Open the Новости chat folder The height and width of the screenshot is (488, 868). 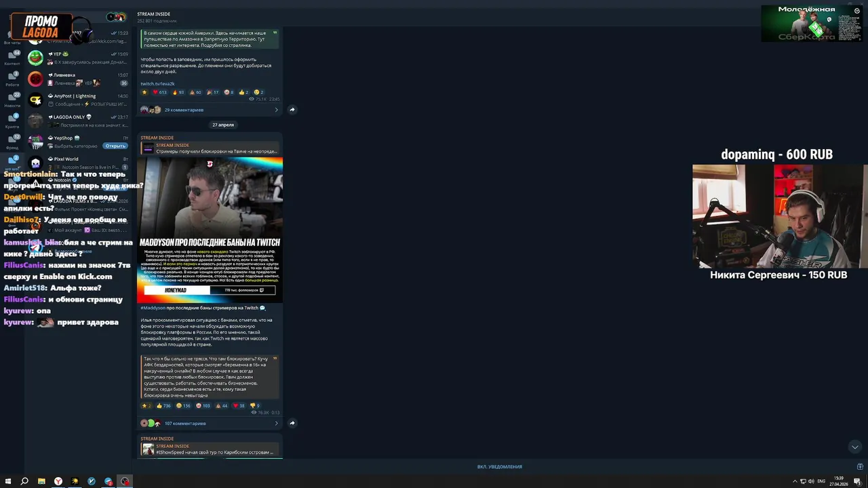pyautogui.click(x=12, y=101)
